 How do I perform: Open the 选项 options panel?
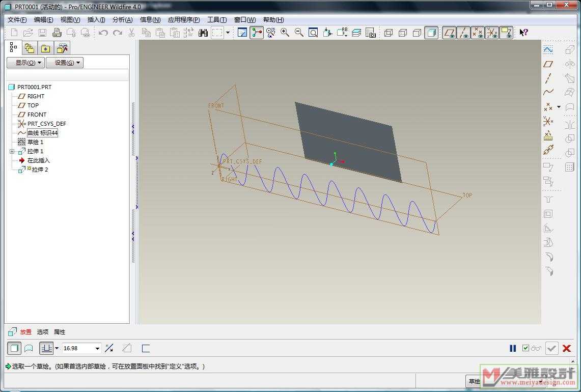tap(43, 332)
